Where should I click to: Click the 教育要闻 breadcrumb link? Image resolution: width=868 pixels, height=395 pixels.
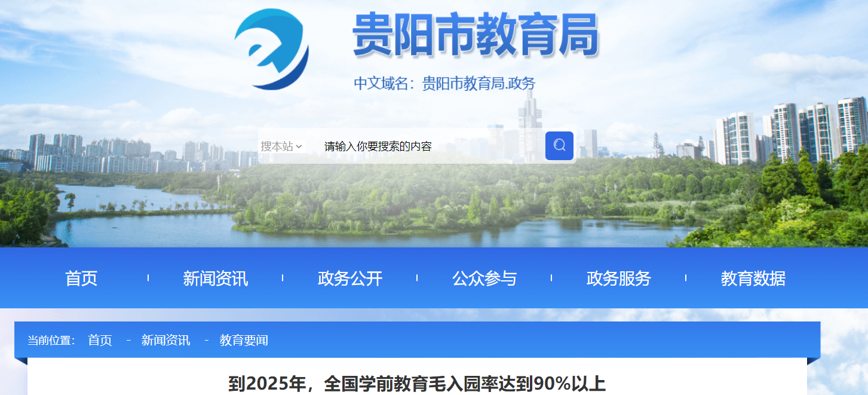(244, 341)
